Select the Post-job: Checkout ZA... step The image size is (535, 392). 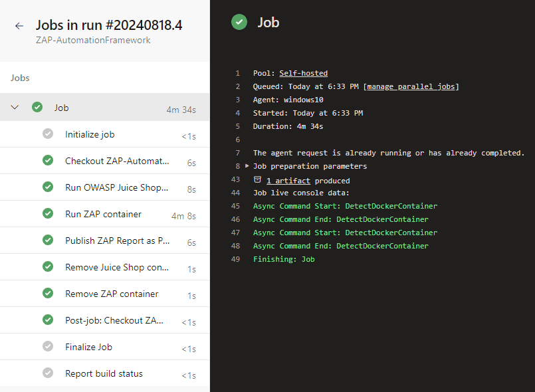click(x=105, y=320)
